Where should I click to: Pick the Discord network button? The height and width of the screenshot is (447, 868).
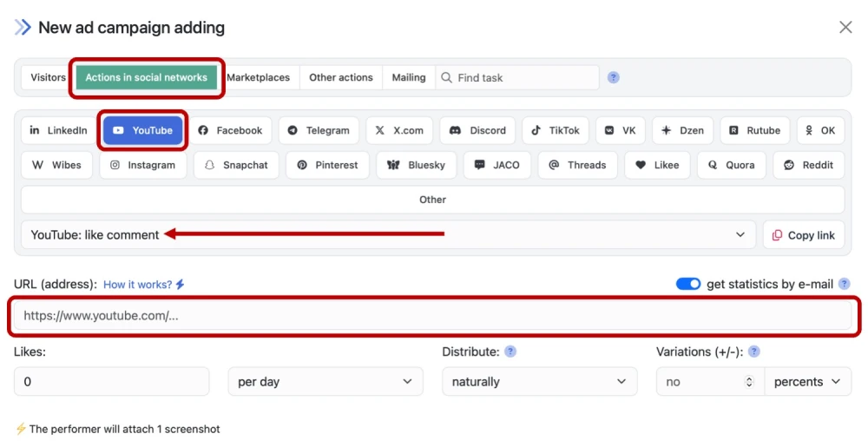477,130
